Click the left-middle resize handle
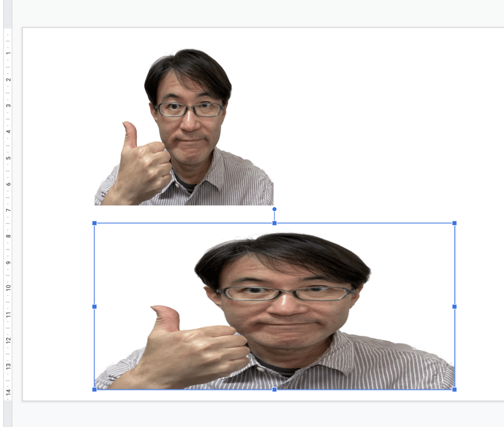This screenshot has width=504, height=427. (94, 306)
